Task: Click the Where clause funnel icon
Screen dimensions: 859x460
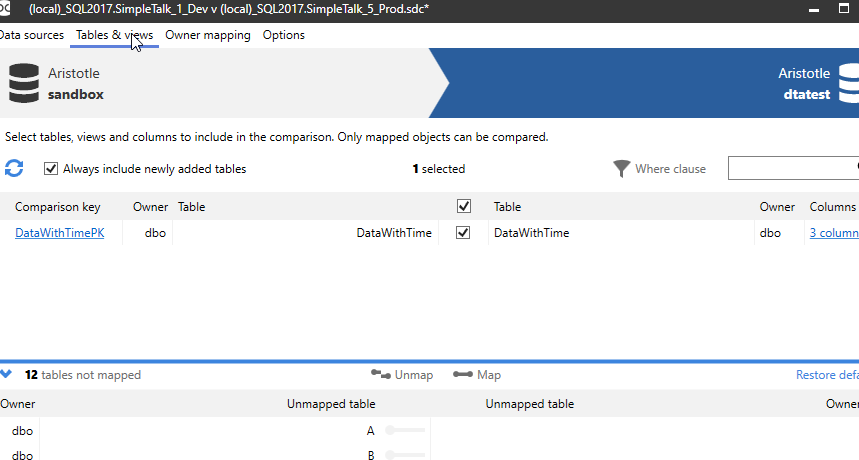Action: click(x=622, y=169)
